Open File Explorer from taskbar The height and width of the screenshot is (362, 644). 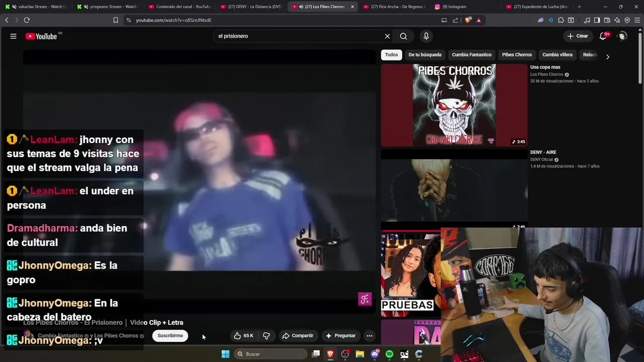360,354
